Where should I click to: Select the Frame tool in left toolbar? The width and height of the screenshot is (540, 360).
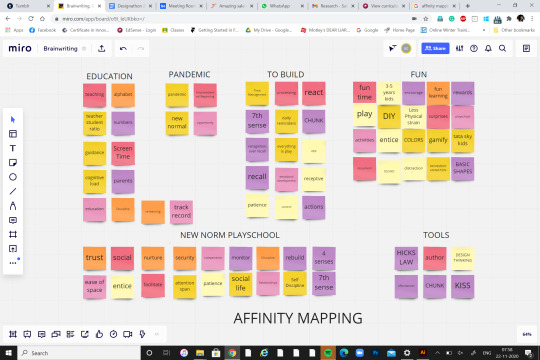13,235
